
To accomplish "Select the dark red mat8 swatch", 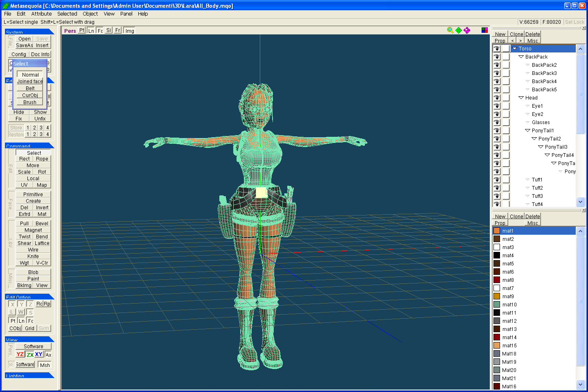I will coord(497,280).
